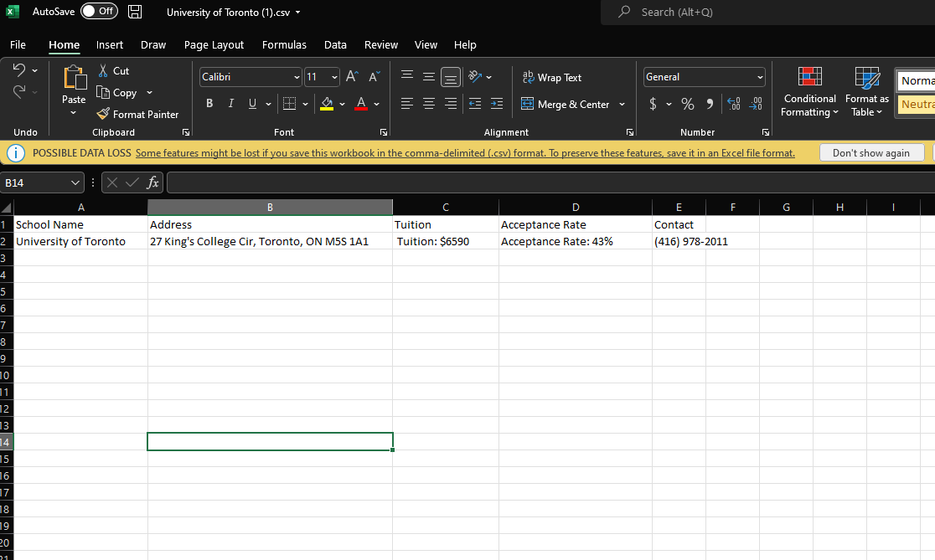Open the font name Calibri dropdown
The height and width of the screenshot is (560, 935).
(x=297, y=77)
